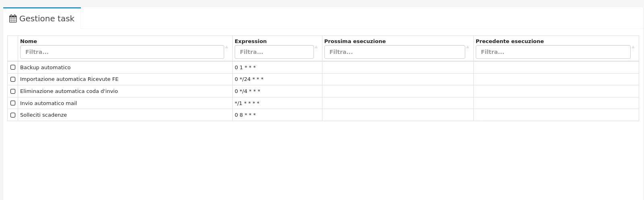Open the Backup automatico task

point(45,68)
